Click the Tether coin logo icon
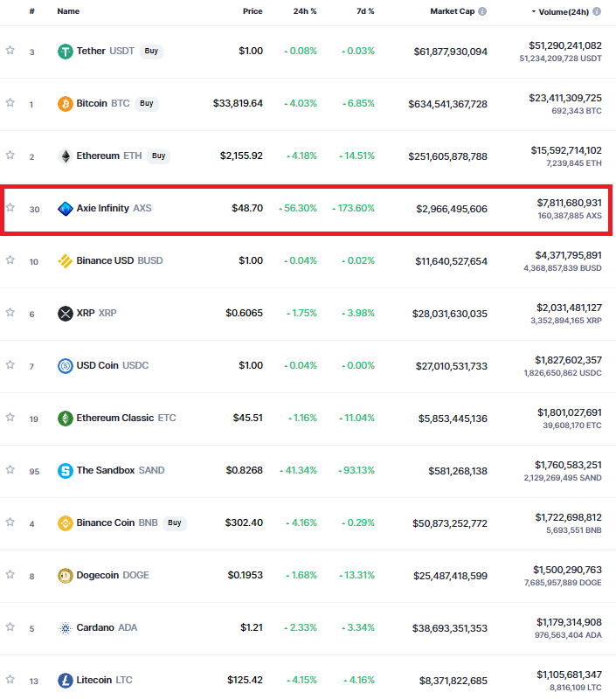616x699 pixels. coord(65,52)
